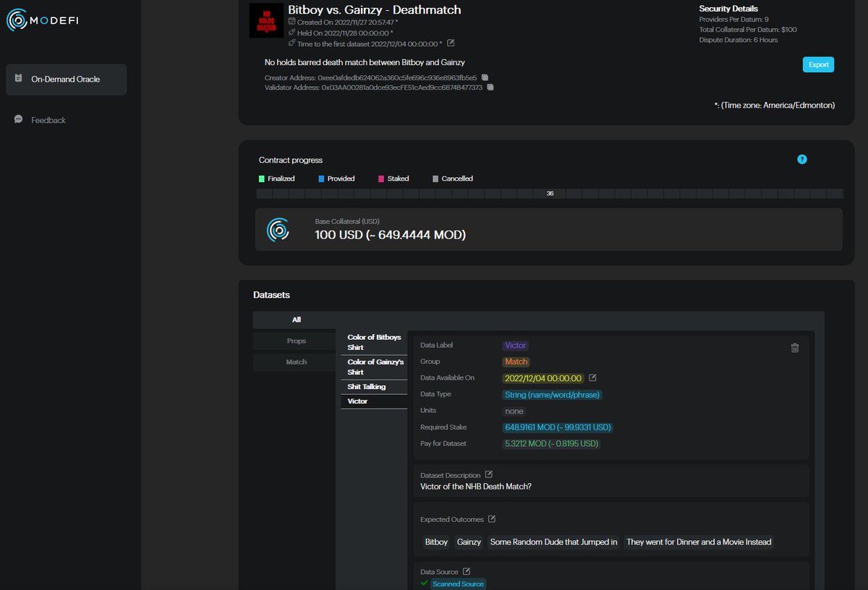
Task: Click the Pay for Dataset 5.3212 MOD value
Action: point(551,444)
